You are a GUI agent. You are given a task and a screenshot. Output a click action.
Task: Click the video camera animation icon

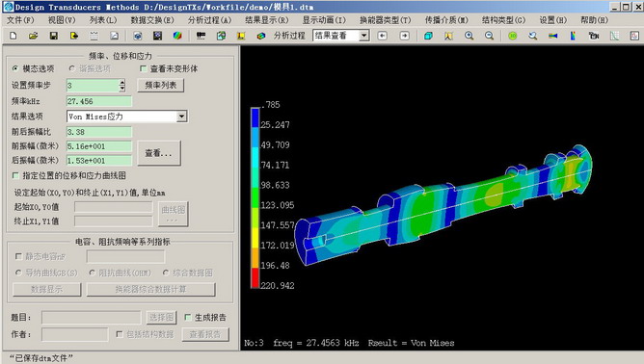click(594, 37)
